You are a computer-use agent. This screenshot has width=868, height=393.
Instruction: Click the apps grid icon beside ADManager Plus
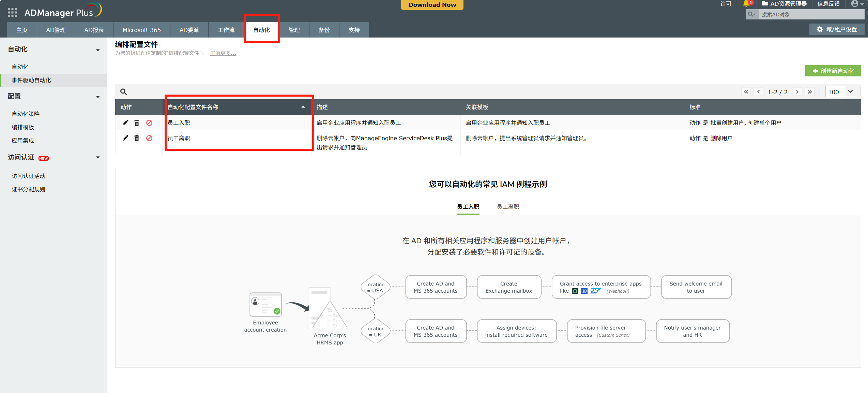point(12,12)
